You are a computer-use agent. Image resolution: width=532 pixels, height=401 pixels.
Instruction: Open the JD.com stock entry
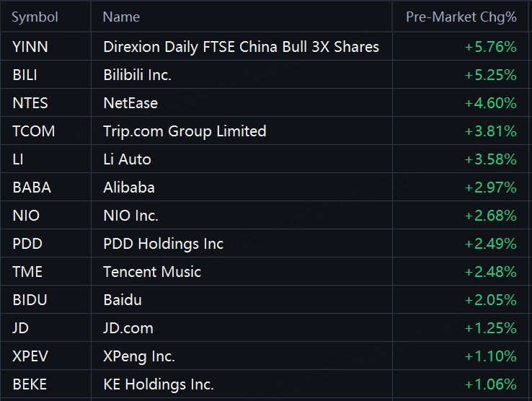[x=128, y=328]
